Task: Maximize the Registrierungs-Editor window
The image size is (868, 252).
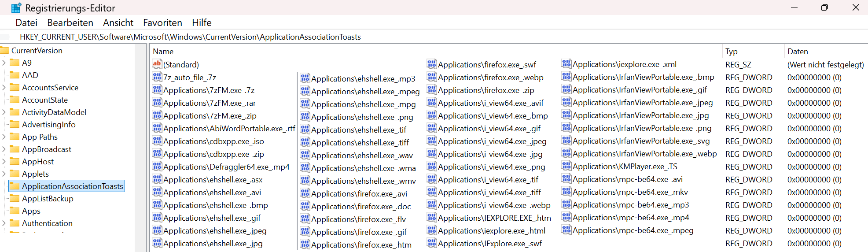Action: point(824,7)
